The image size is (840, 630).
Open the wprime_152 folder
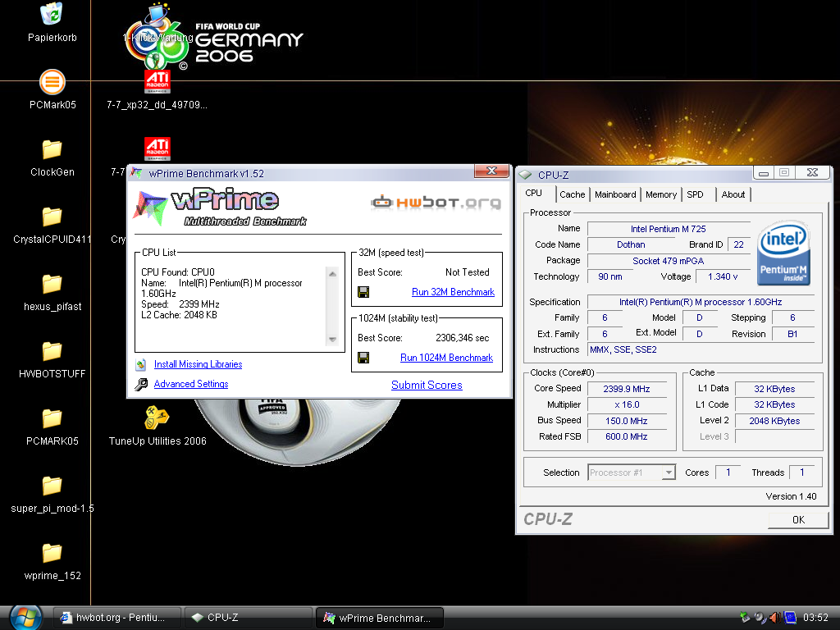[x=52, y=554]
